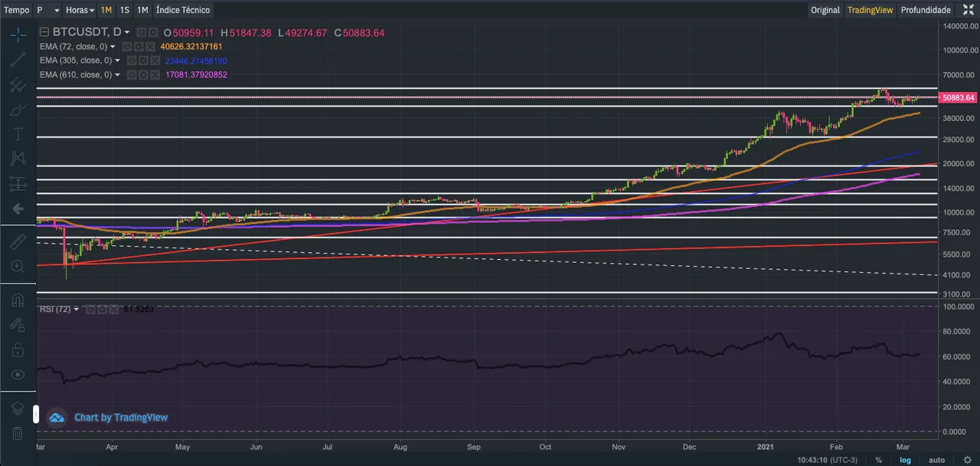Image resolution: width=980 pixels, height=466 pixels.
Task: Toggle the auto scale button
Action: (x=936, y=460)
